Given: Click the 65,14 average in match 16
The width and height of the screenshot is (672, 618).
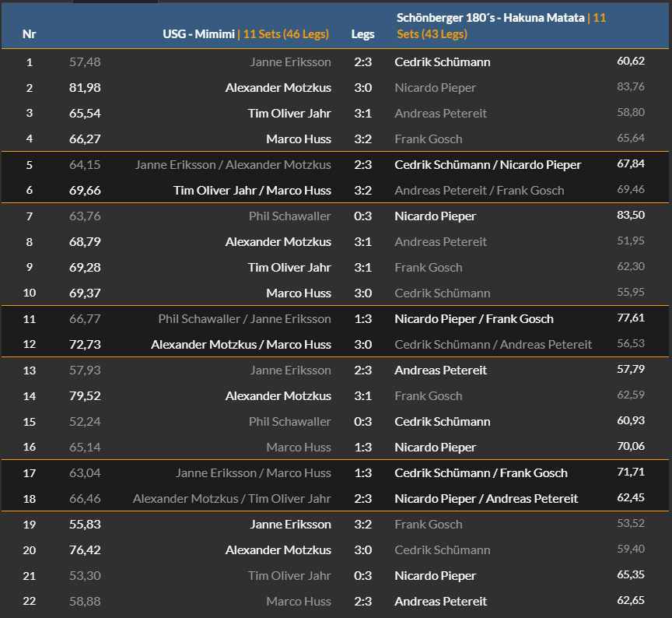Looking at the screenshot, I should (85, 448).
